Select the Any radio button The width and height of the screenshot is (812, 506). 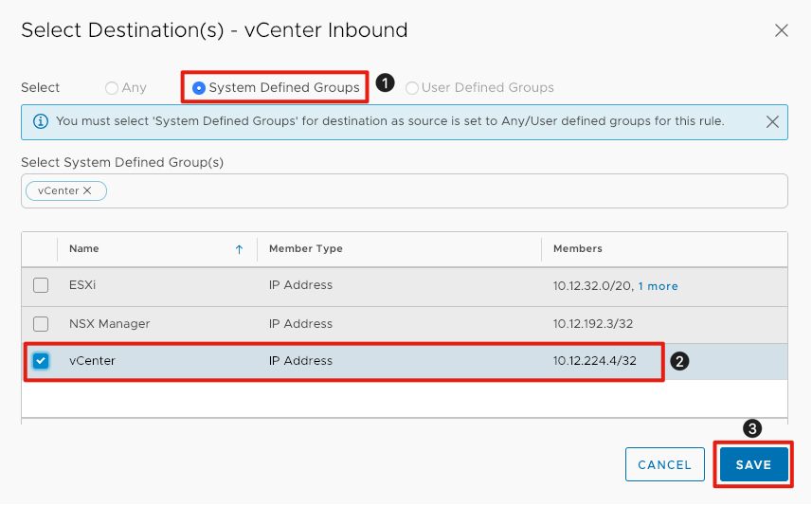pos(112,88)
